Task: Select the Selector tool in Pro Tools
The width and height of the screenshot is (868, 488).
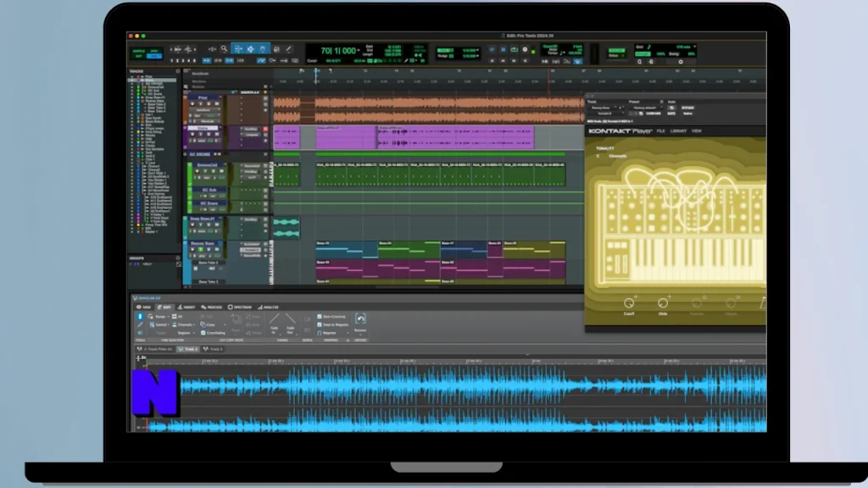Action: (x=250, y=48)
